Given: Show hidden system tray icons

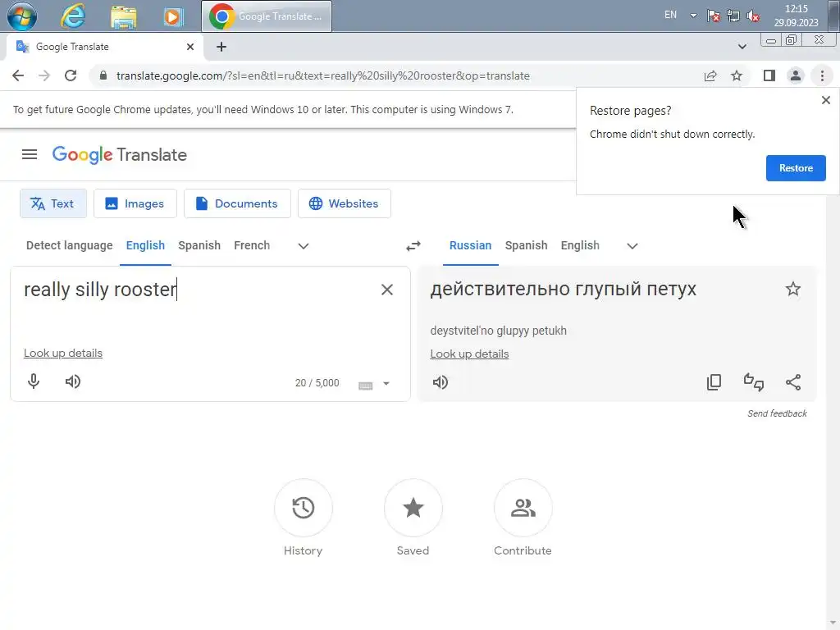Looking at the screenshot, I should pos(693,16).
